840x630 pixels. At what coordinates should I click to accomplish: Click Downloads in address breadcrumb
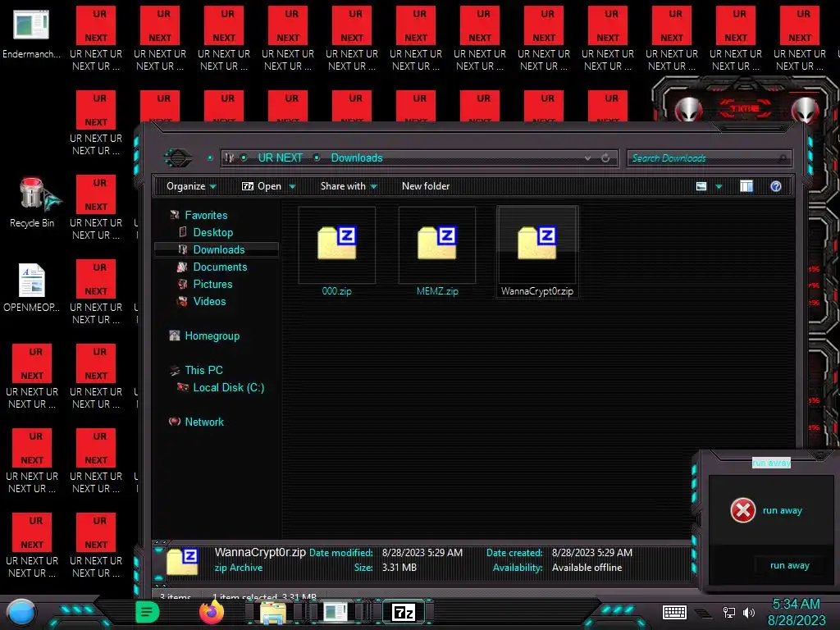(x=357, y=157)
